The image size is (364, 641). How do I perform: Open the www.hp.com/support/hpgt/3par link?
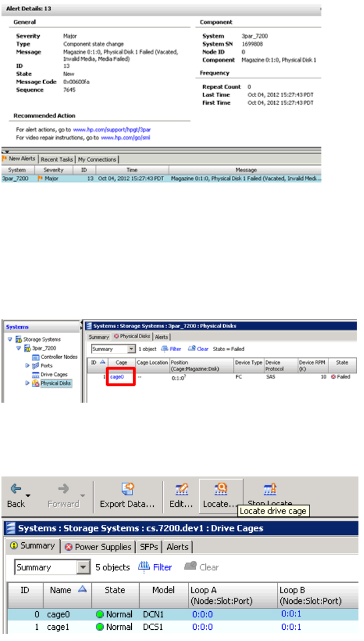tap(112, 130)
